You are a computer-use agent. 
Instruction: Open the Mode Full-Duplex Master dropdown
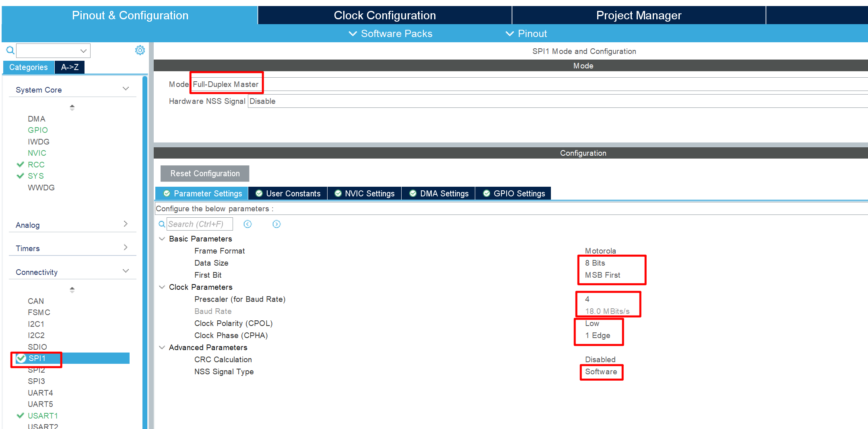[x=529, y=84]
